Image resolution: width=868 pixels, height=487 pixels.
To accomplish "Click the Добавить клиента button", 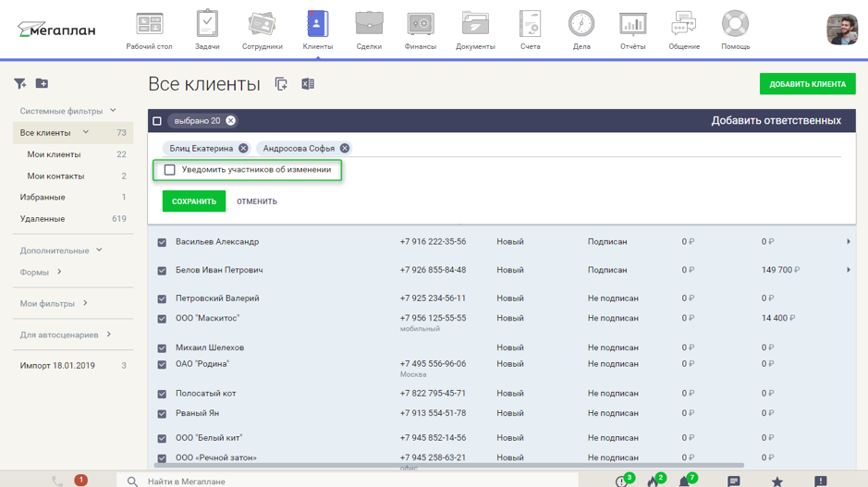I will 807,84.
